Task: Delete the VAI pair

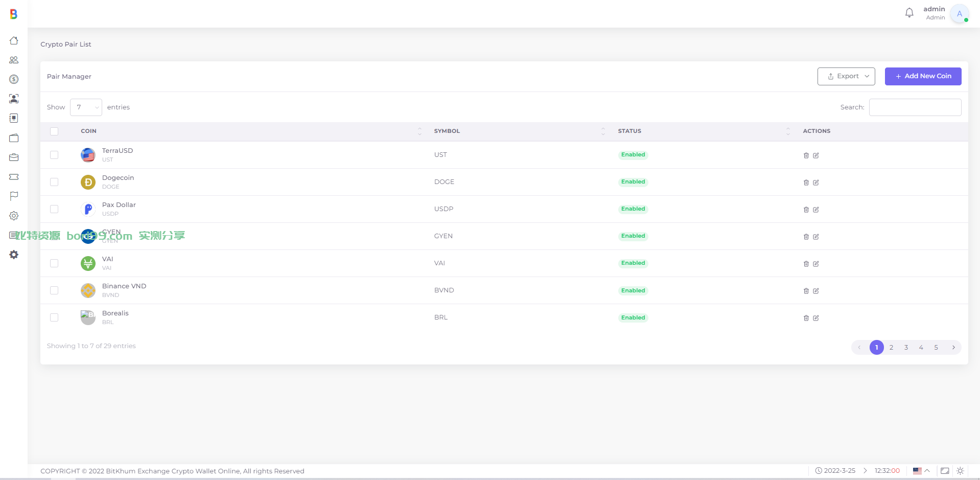Action: 806,264
